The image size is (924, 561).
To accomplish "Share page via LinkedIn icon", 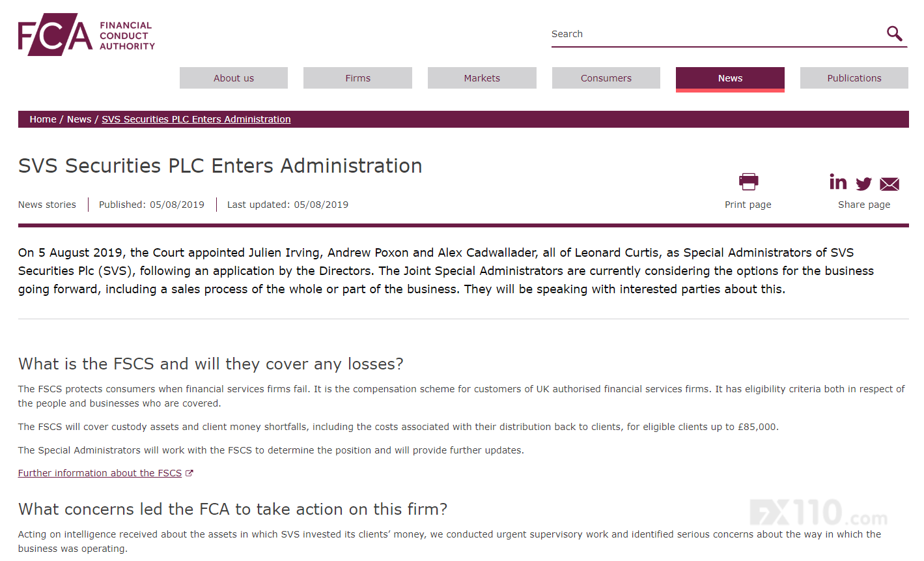I will click(838, 182).
